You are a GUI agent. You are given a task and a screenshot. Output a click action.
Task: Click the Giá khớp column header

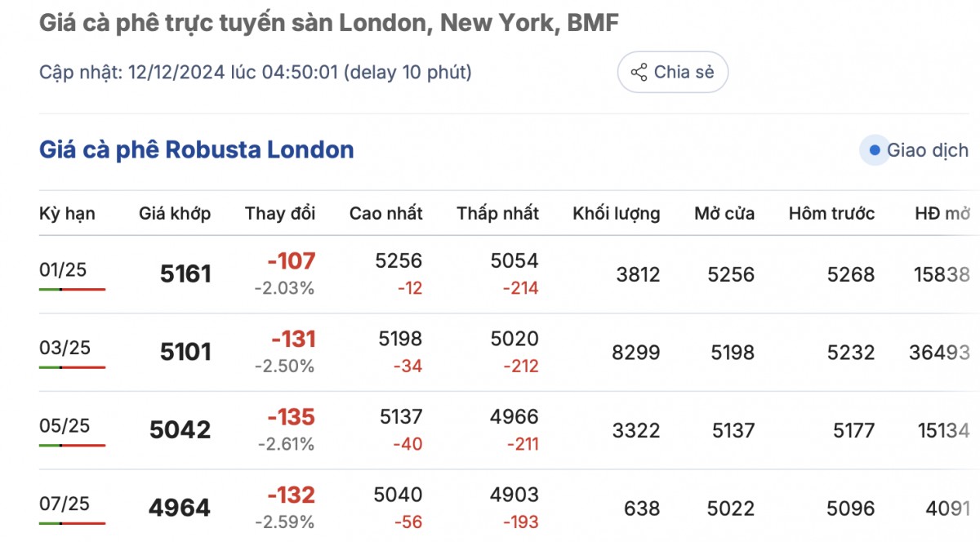(x=175, y=214)
